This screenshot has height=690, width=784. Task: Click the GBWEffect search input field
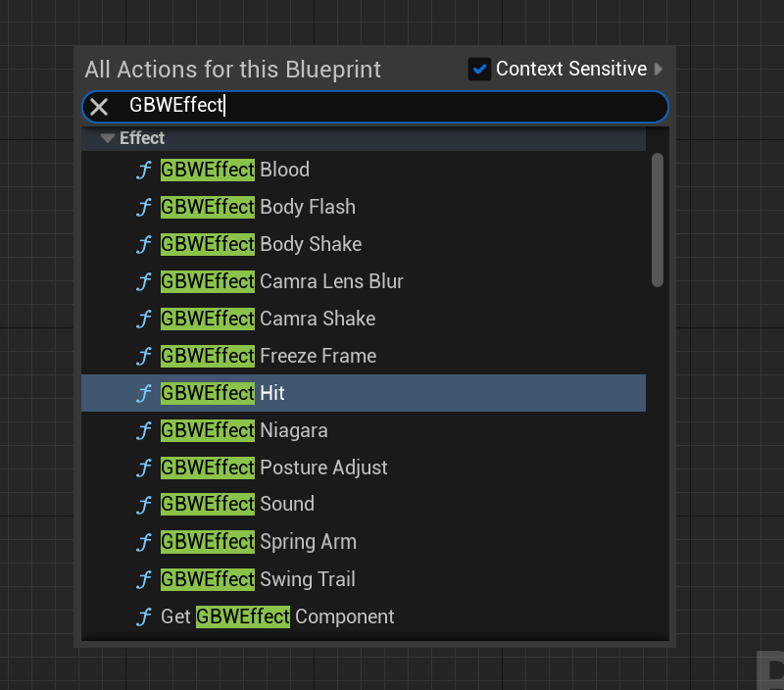(x=392, y=106)
